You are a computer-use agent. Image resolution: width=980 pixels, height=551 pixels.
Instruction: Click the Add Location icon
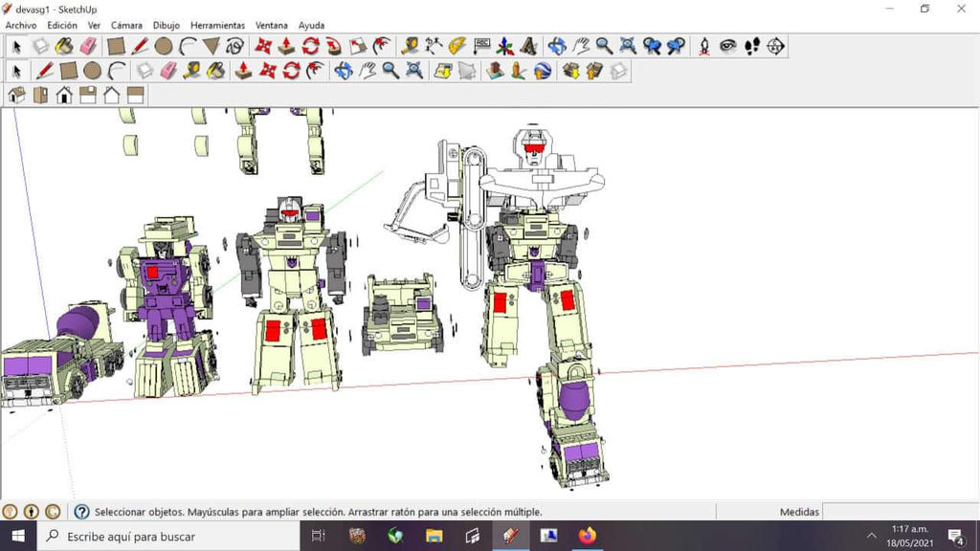[x=443, y=71]
